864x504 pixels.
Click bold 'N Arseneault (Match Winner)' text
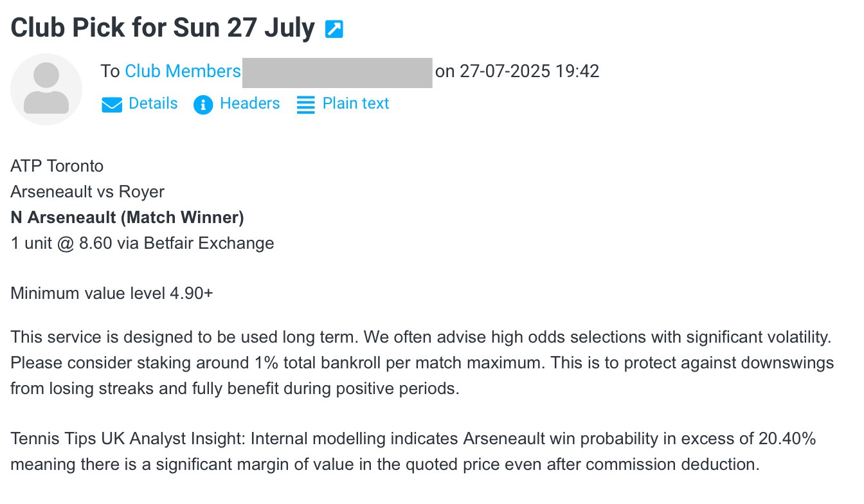click(x=127, y=217)
